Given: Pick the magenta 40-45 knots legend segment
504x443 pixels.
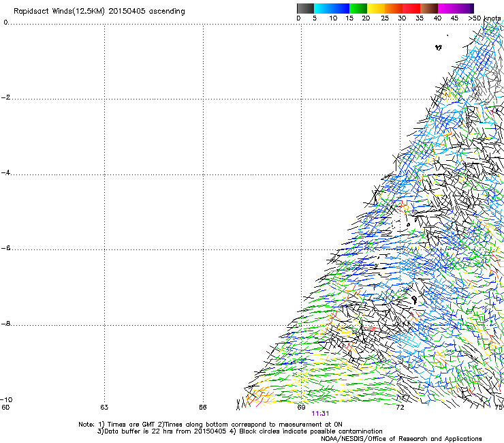Looking at the screenshot, I should click(x=447, y=8).
